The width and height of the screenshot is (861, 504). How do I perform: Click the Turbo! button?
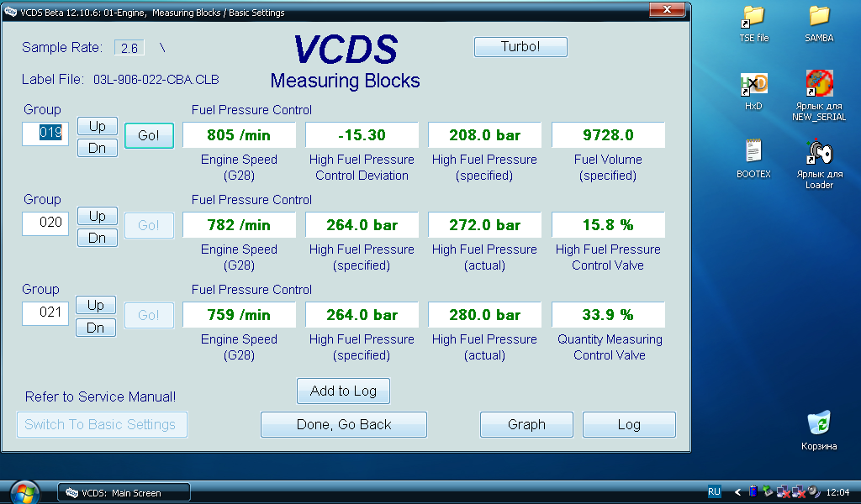(520, 46)
